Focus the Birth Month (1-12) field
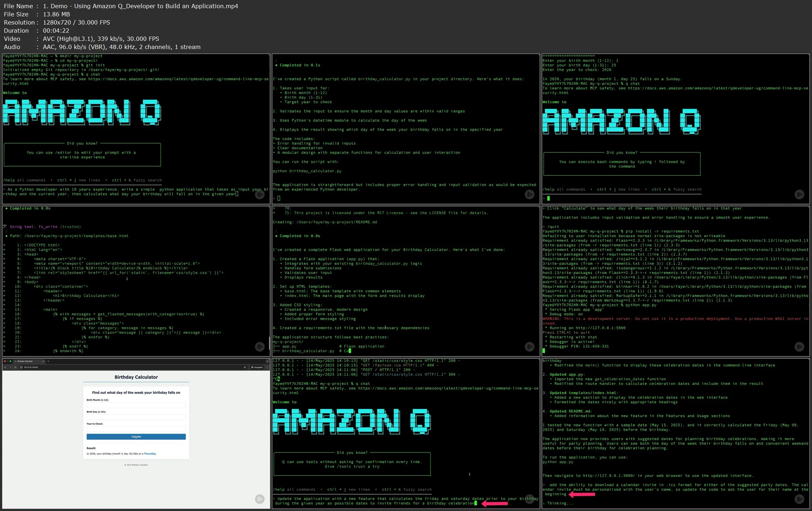The width and height of the screenshot is (812, 511). click(136, 405)
